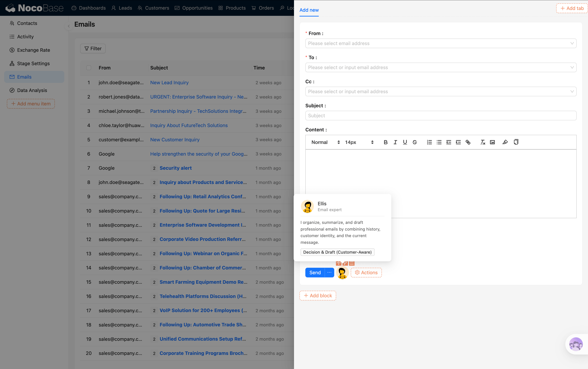Apply strikethrough formatting in the editor
Screen dimensions: 588x369
415,142
